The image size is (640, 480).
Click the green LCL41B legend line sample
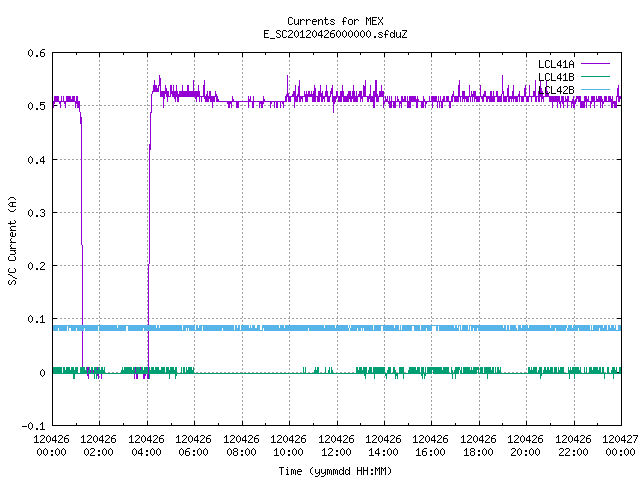click(x=595, y=76)
